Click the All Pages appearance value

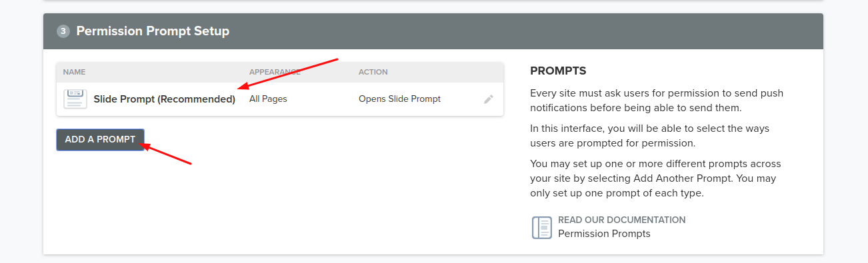[268, 99]
